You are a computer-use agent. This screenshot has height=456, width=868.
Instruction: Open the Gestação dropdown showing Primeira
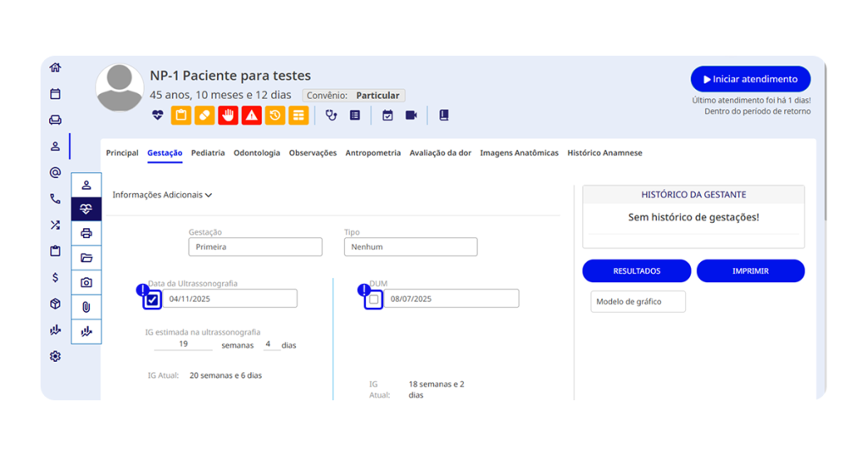[255, 247]
